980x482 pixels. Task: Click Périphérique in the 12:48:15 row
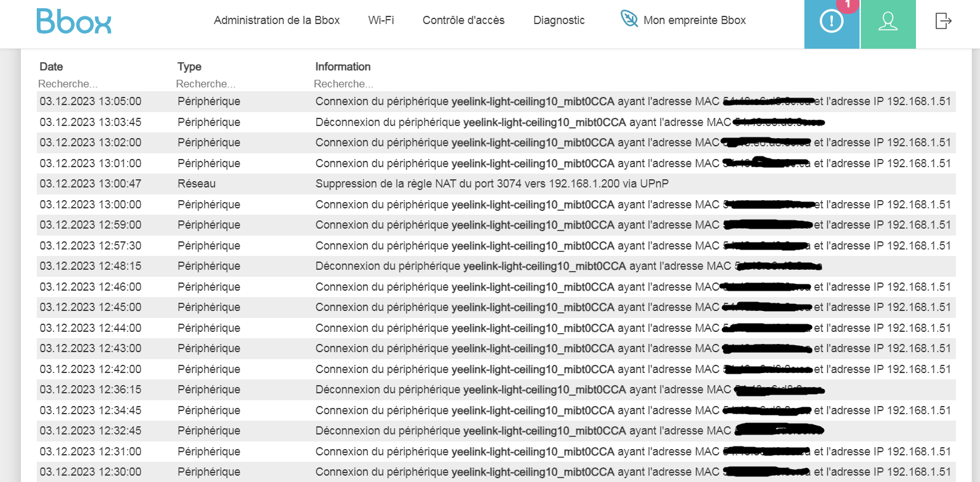coord(209,266)
